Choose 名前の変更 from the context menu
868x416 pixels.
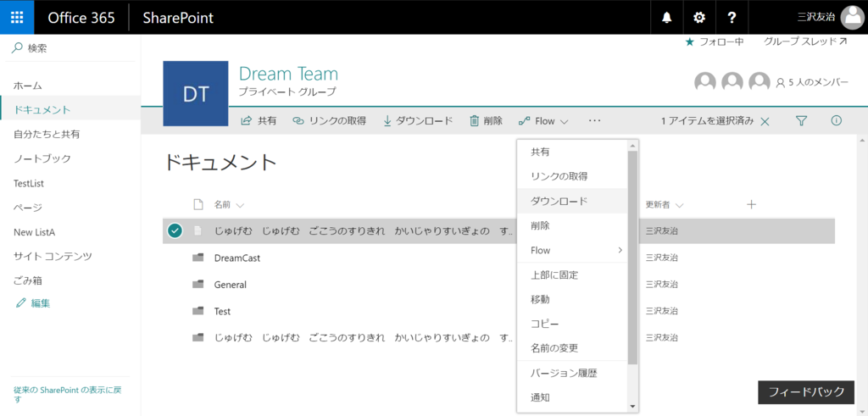click(572, 348)
